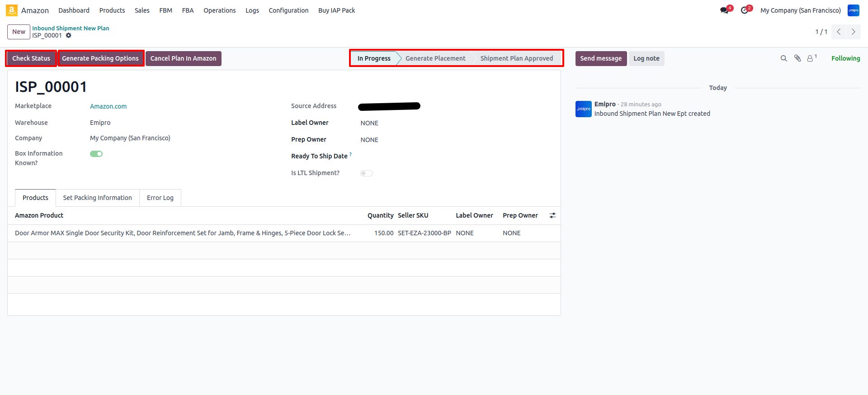Attach files using the paperclip icon
The width and height of the screenshot is (868, 395).
(797, 58)
